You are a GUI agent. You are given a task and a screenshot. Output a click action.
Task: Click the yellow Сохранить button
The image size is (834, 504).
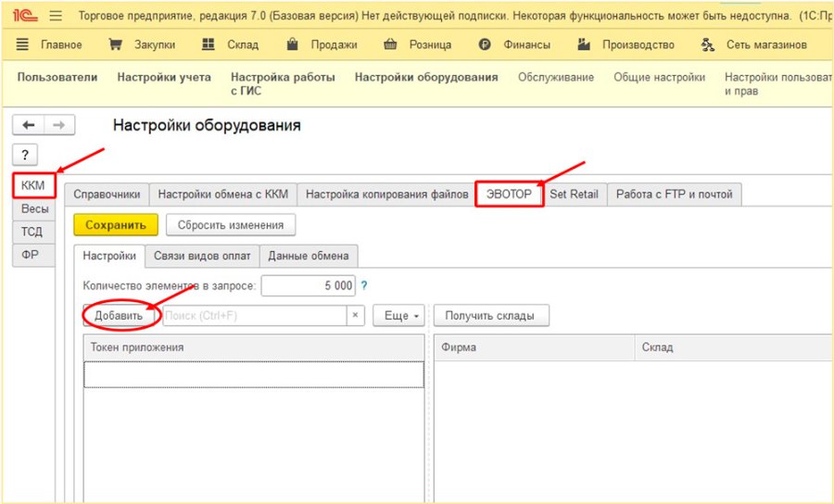116,225
